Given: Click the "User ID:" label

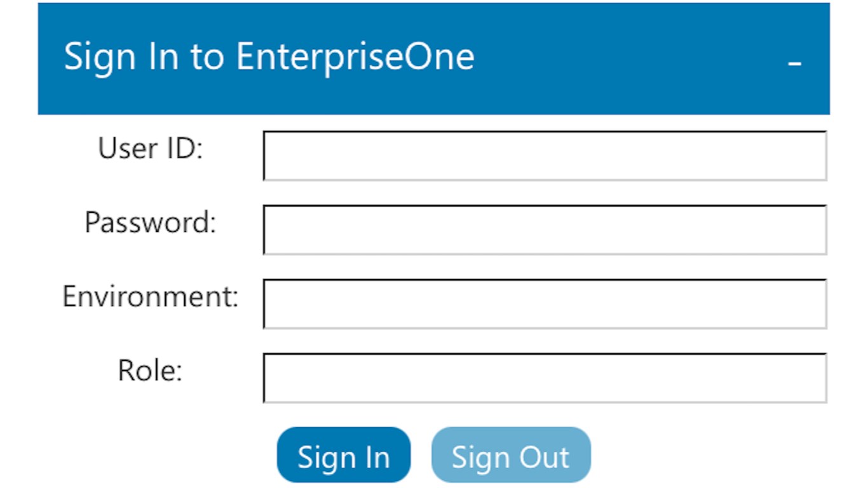Looking at the screenshot, I should tap(150, 149).
